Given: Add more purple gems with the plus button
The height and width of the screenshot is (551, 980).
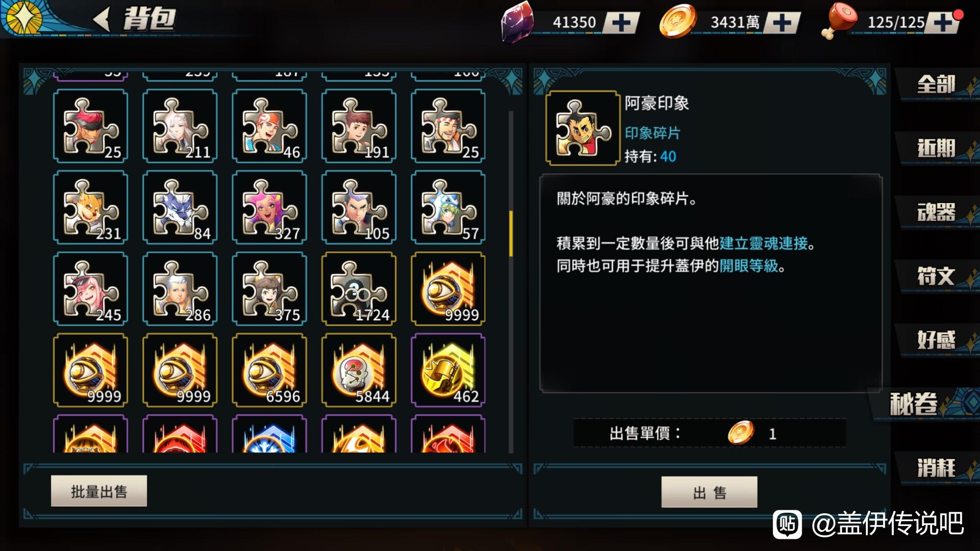Looking at the screenshot, I should 621,23.
